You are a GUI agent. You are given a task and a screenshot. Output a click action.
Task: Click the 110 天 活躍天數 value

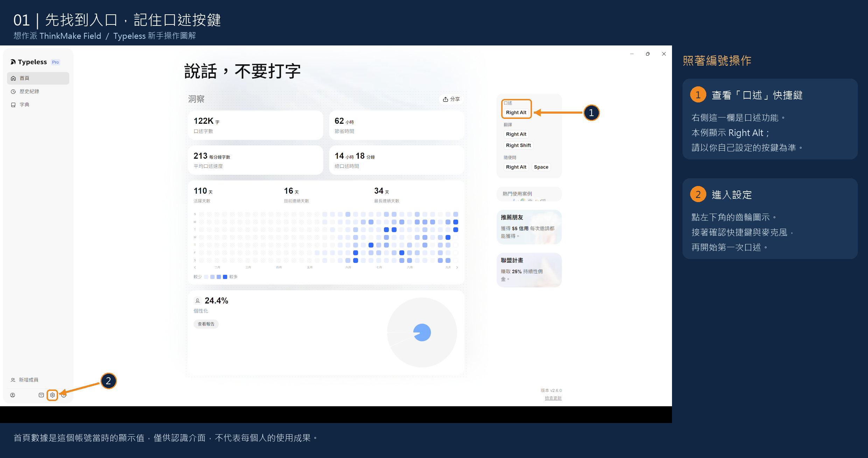click(203, 191)
